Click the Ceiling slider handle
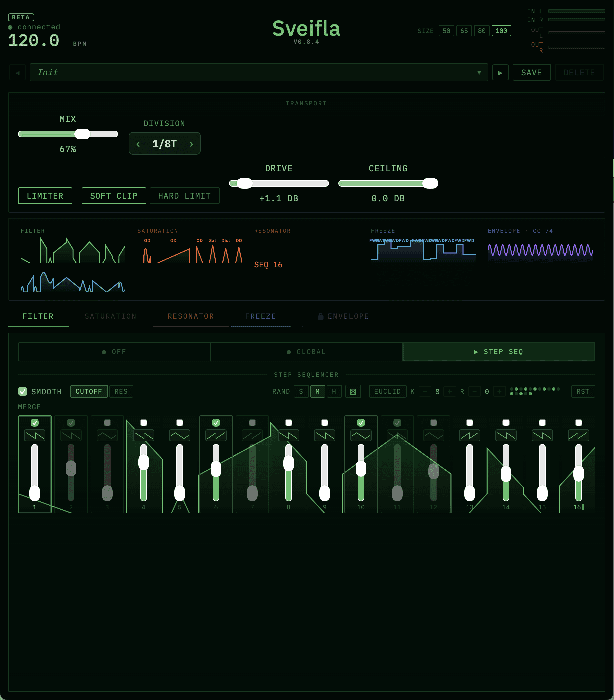Viewport: 614px width, 700px height. tap(430, 183)
